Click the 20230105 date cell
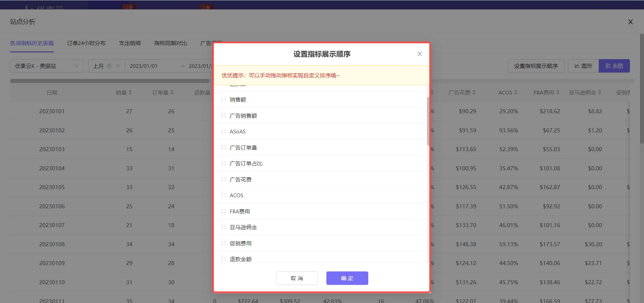 pyautogui.click(x=52, y=187)
